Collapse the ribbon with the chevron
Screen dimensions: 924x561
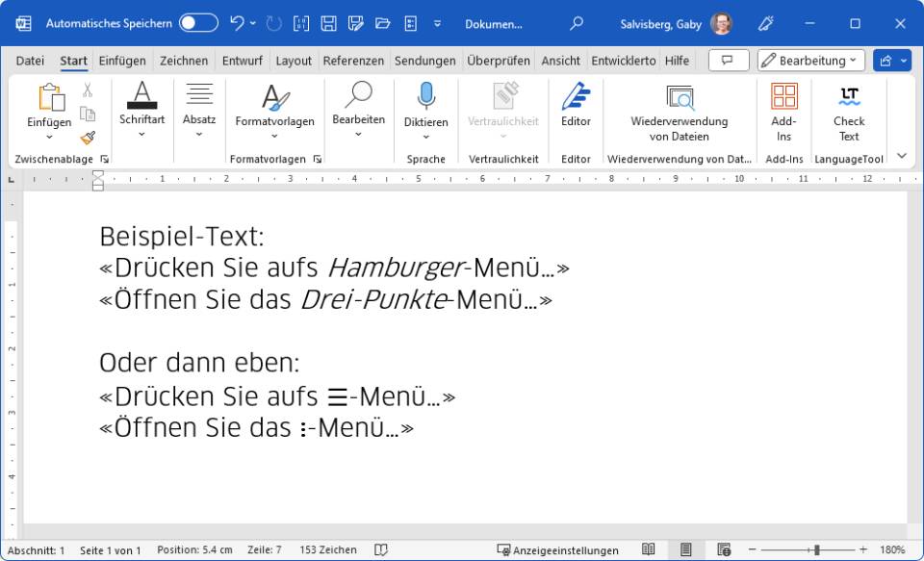click(x=902, y=154)
